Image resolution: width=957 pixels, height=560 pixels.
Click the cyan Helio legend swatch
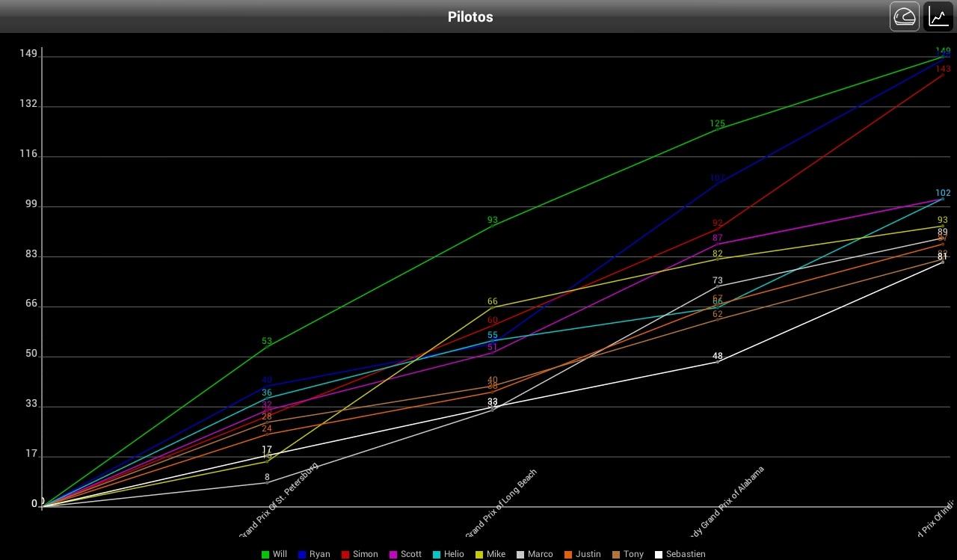[x=436, y=554]
